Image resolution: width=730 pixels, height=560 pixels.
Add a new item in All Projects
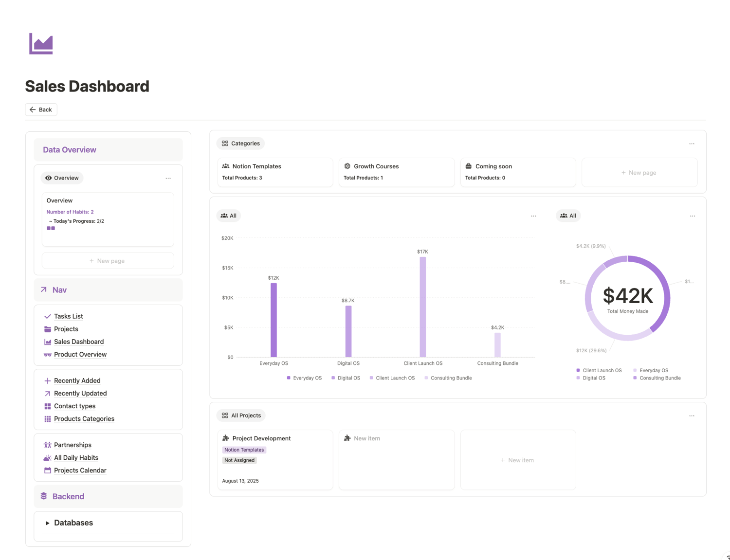[518, 460]
